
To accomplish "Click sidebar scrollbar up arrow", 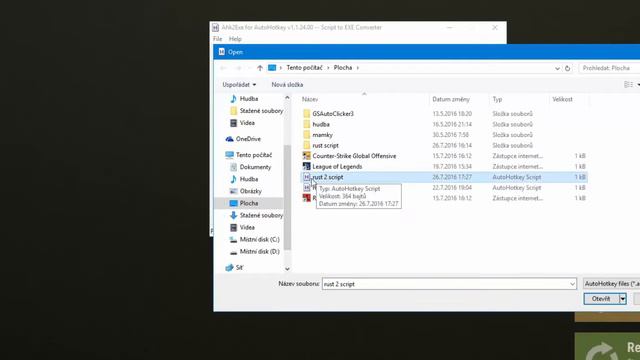I will tap(287, 98).
